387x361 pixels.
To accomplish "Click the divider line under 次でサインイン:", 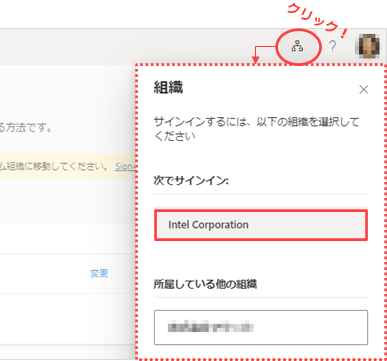I will coord(261,194).
